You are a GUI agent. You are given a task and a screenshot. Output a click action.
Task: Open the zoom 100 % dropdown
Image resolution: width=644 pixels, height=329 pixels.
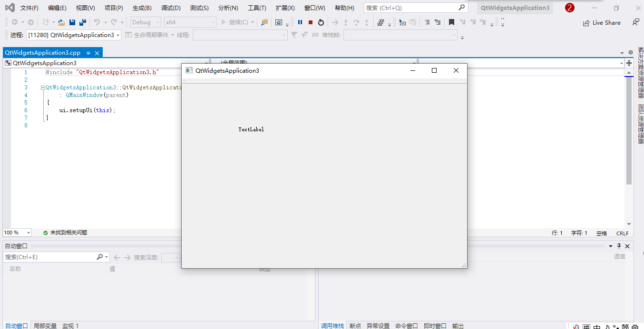tap(17, 232)
